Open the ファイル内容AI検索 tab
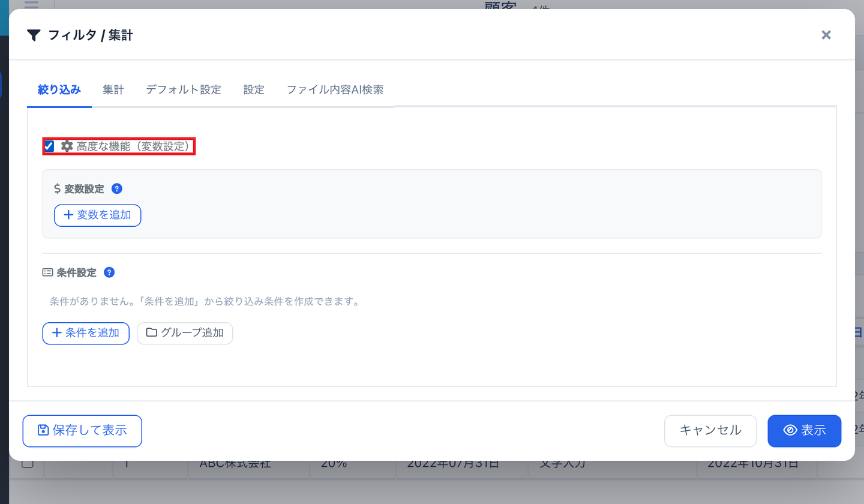The width and height of the screenshot is (864, 504). [335, 90]
